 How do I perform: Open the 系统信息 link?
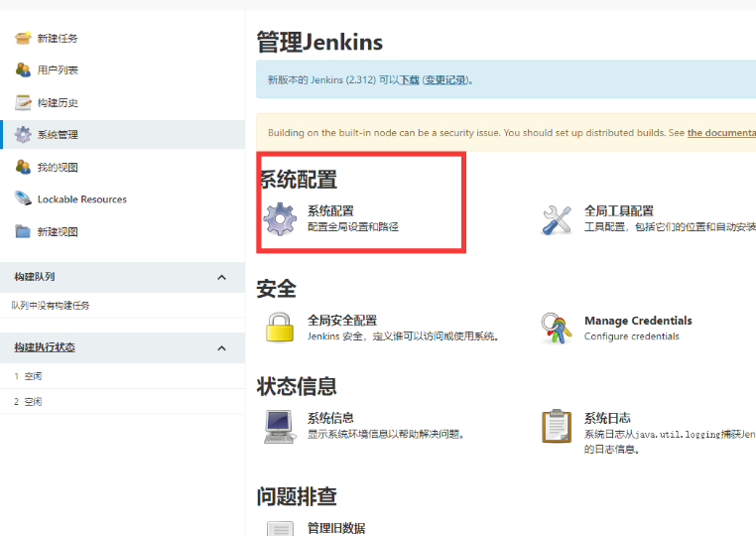point(330,418)
